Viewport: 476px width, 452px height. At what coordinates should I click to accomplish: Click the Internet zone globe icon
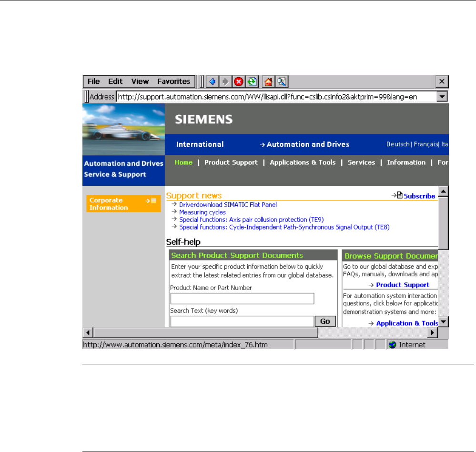click(x=393, y=345)
